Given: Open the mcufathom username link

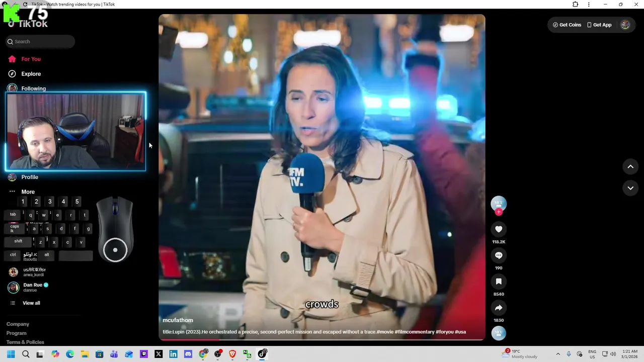Looking at the screenshot, I should pos(178,320).
